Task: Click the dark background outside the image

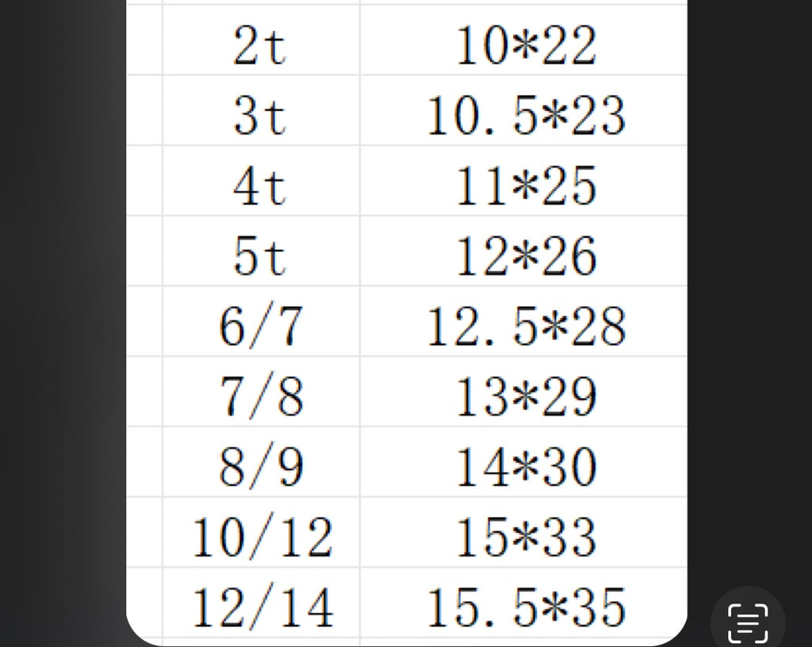Action: [62, 323]
